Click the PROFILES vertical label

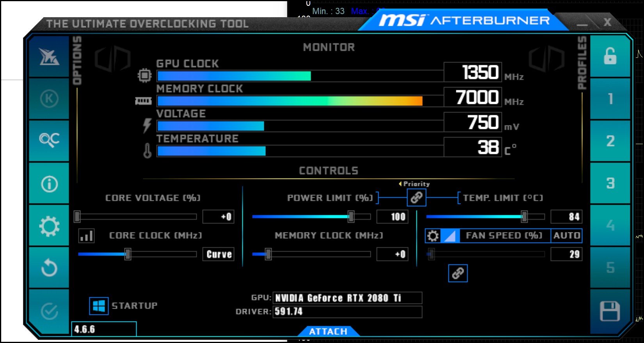[x=582, y=63]
